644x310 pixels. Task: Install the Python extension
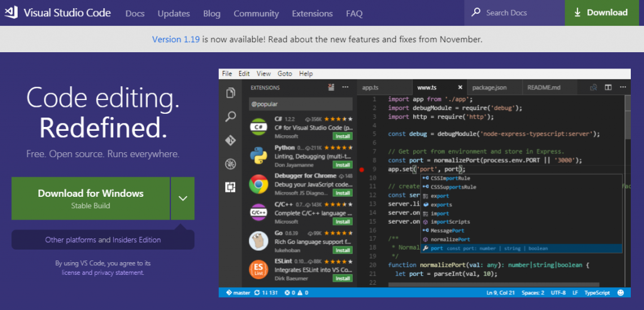(342, 165)
